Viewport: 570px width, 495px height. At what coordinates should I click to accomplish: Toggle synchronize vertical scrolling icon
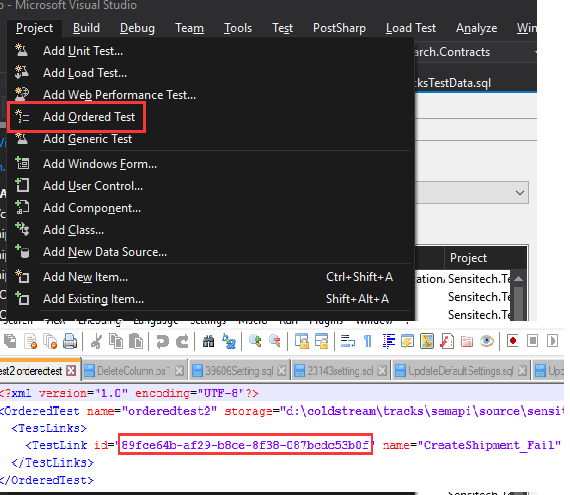(x=301, y=342)
